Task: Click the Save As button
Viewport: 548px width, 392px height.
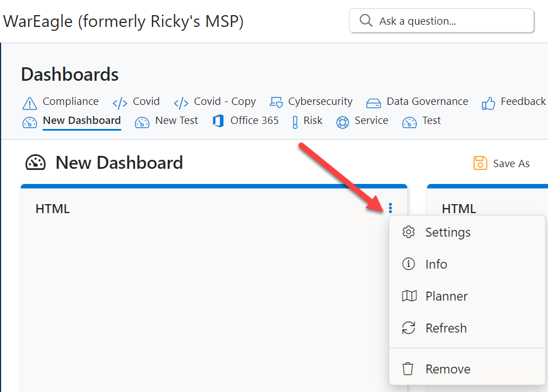Action: click(501, 163)
